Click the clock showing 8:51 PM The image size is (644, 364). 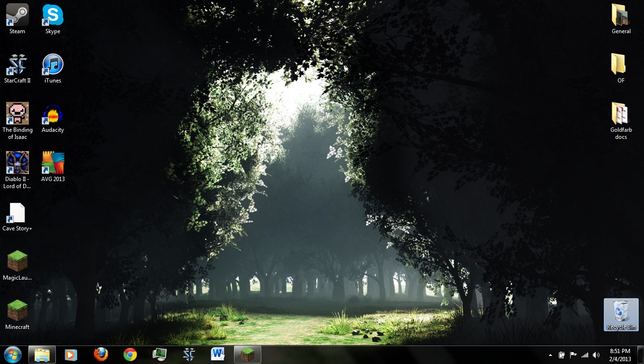point(620,355)
